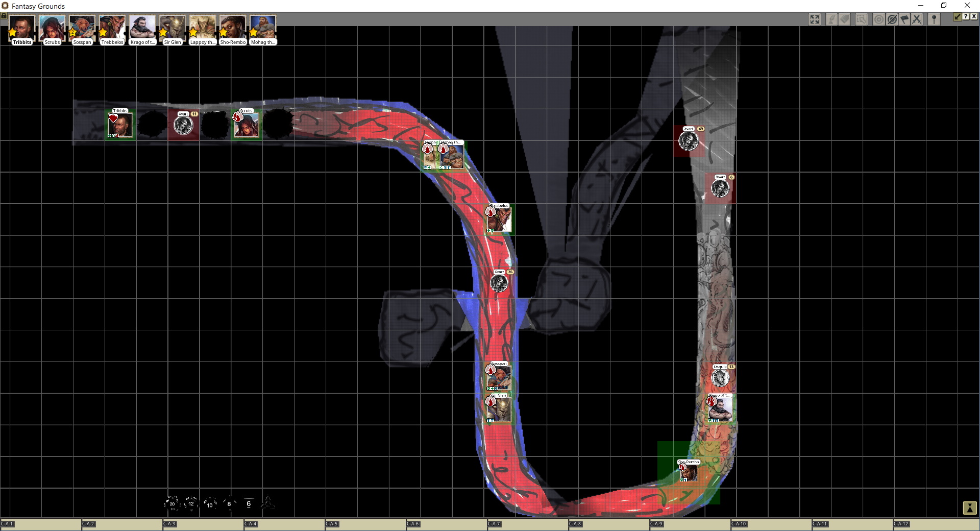980x531 pixels.
Task: Select Krago portrait in party bar
Action: click(x=142, y=30)
